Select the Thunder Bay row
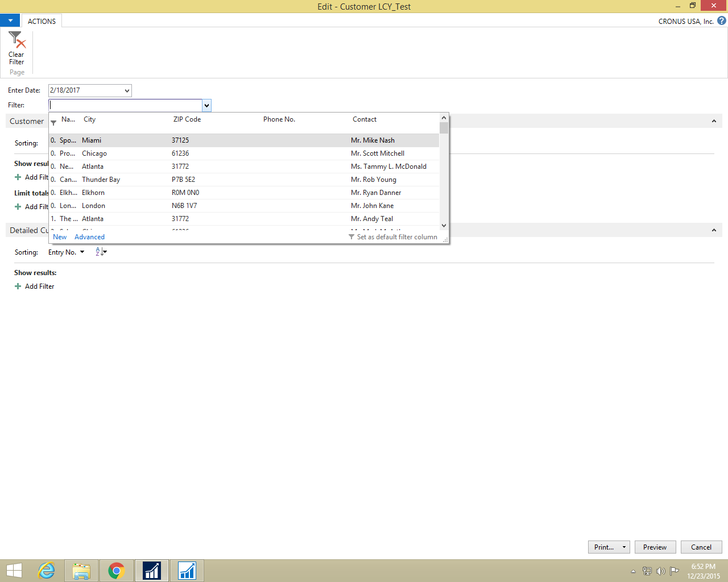 (x=244, y=180)
